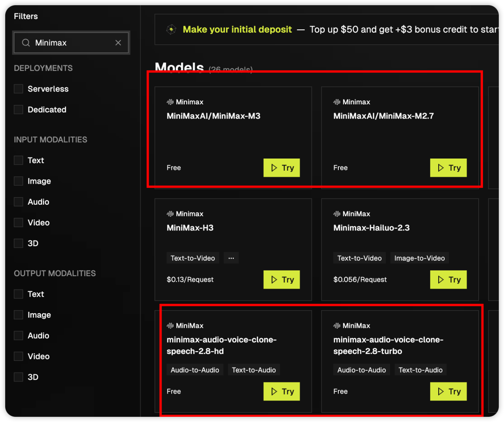Check Image under Input Modalities
The width and height of the screenshot is (504, 422).
tap(18, 181)
